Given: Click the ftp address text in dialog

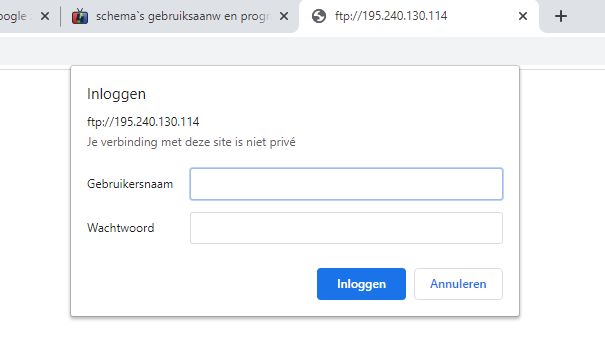Looking at the screenshot, I should coord(143,122).
